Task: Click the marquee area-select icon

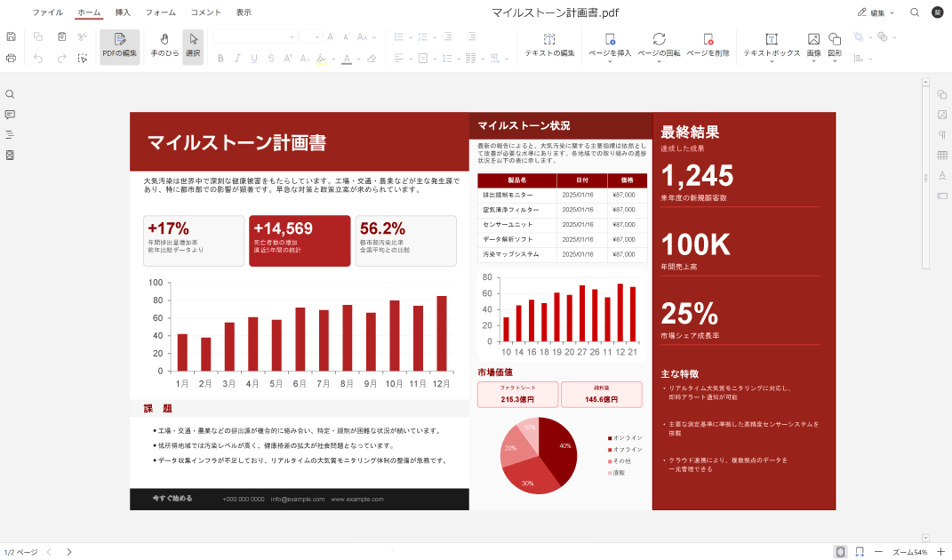Action: (x=83, y=59)
